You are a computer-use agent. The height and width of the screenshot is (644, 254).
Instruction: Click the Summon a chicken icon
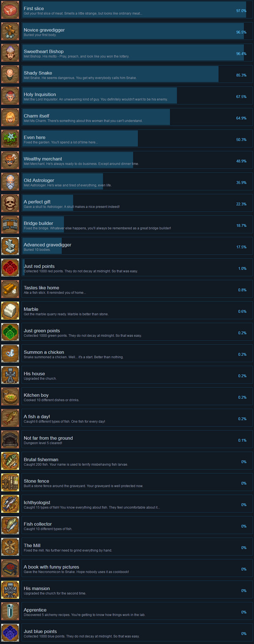10,354
